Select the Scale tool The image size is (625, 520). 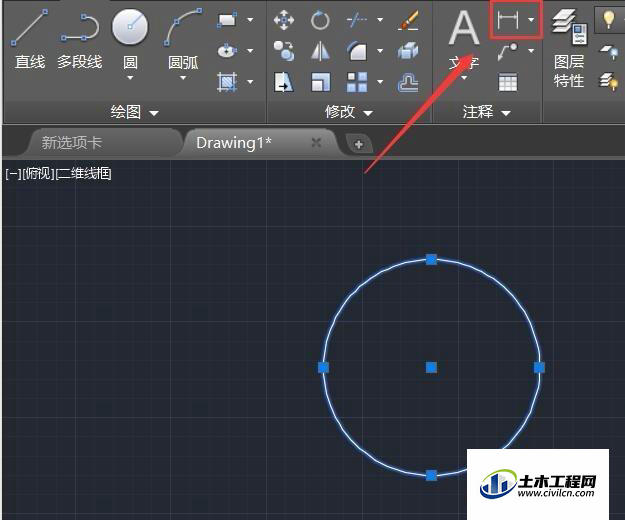320,82
